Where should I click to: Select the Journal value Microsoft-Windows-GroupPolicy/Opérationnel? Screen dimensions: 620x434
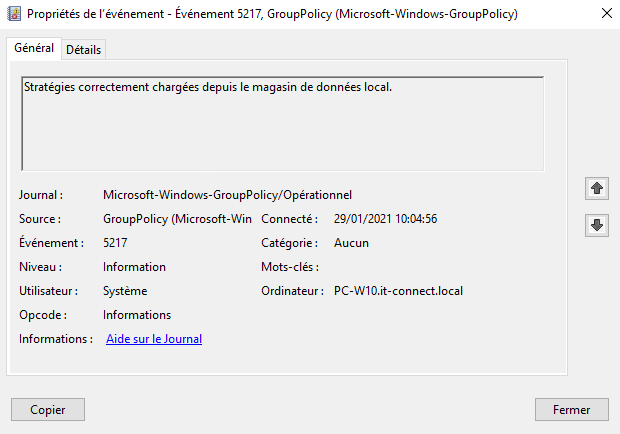227,195
